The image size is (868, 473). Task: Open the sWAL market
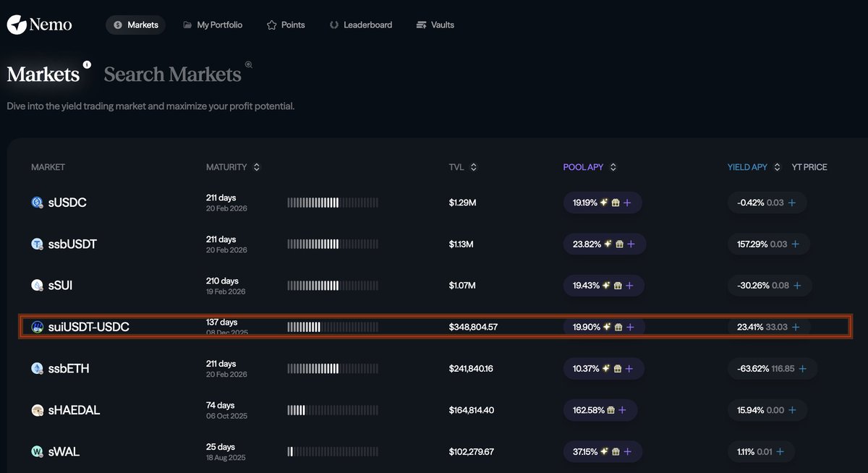coord(64,452)
